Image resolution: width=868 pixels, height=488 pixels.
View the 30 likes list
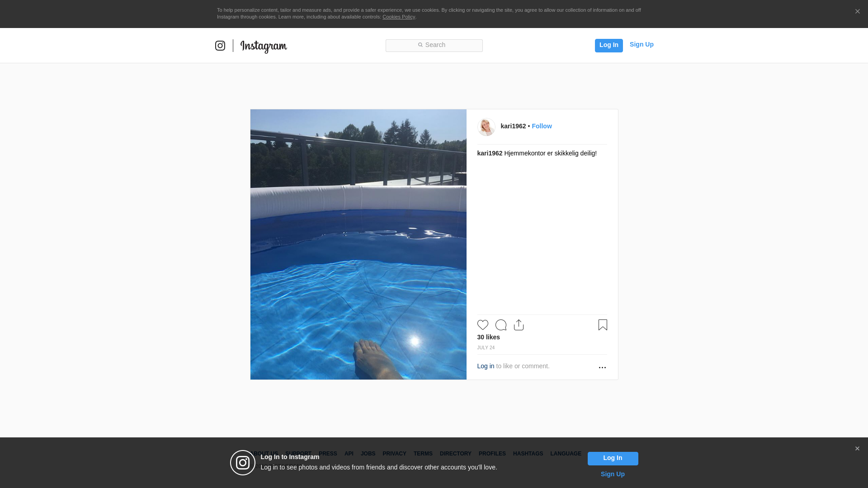(x=488, y=337)
